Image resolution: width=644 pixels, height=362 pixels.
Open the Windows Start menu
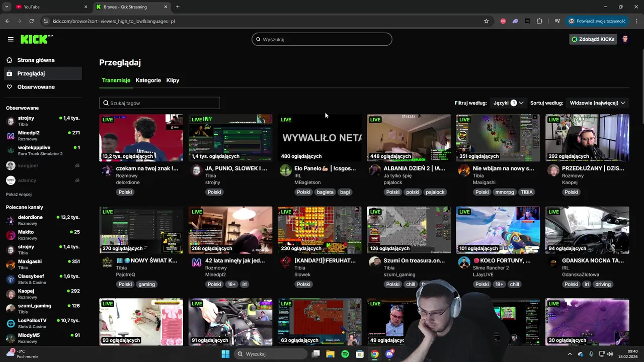(225, 354)
